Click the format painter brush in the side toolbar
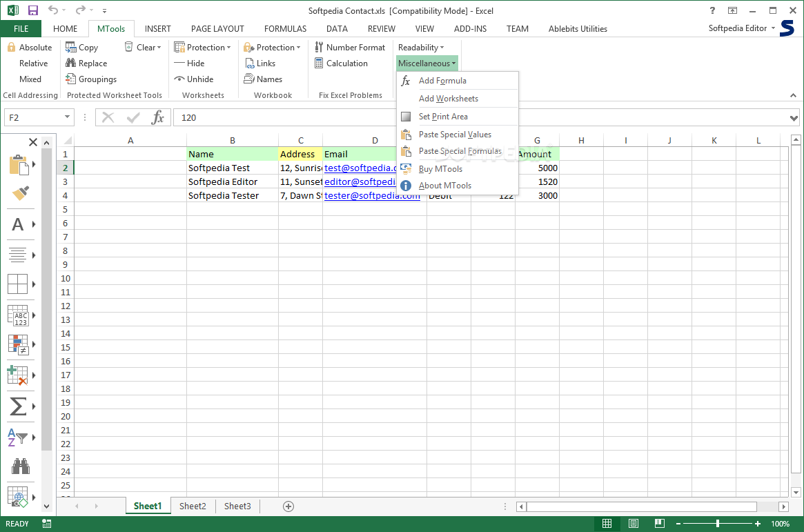The height and width of the screenshot is (532, 804). (21, 193)
